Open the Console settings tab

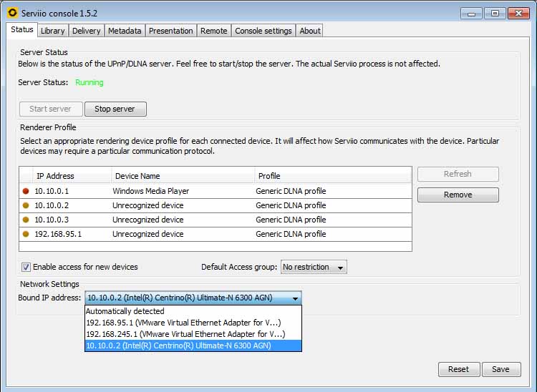coord(263,31)
